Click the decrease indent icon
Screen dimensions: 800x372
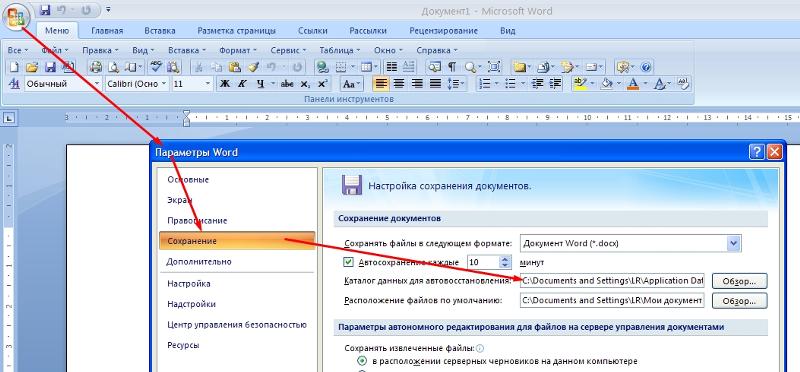537,84
